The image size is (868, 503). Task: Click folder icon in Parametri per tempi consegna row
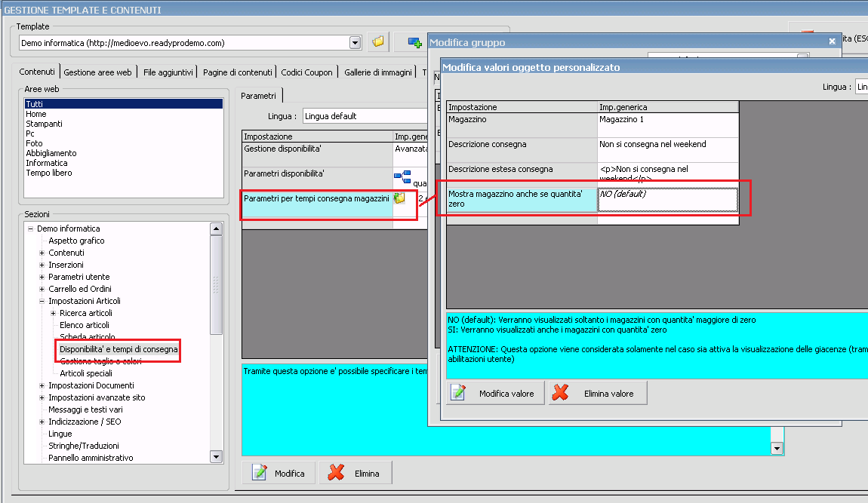pyautogui.click(x=399, y=198)
